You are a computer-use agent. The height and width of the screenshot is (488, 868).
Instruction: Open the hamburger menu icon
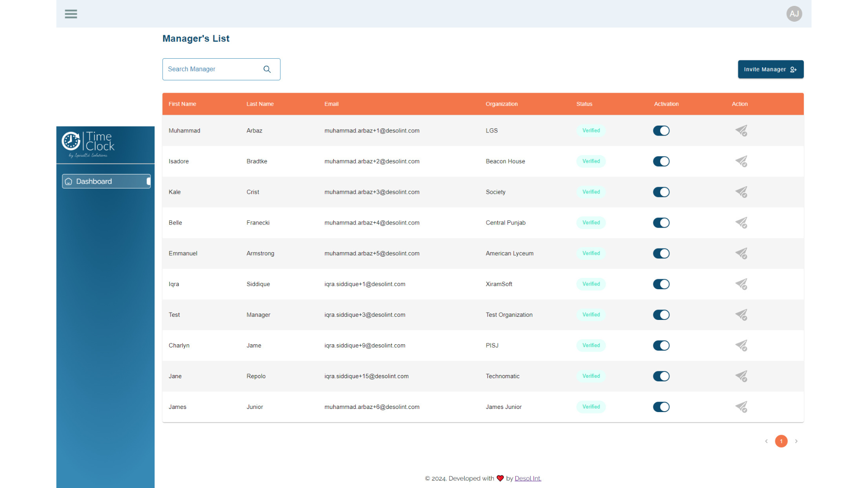(71, 14)
